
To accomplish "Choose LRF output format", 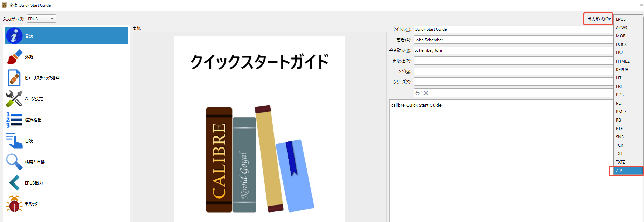I will (x=628, y=86).
